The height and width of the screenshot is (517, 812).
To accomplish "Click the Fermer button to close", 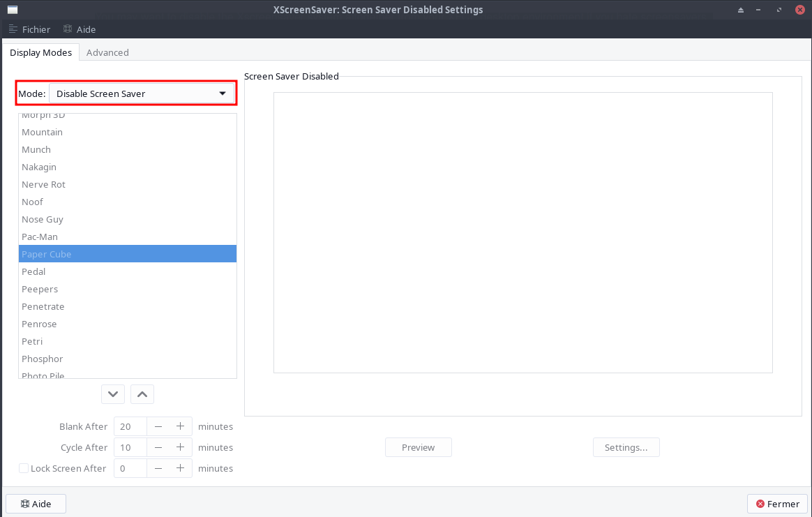I will (777, 504).
